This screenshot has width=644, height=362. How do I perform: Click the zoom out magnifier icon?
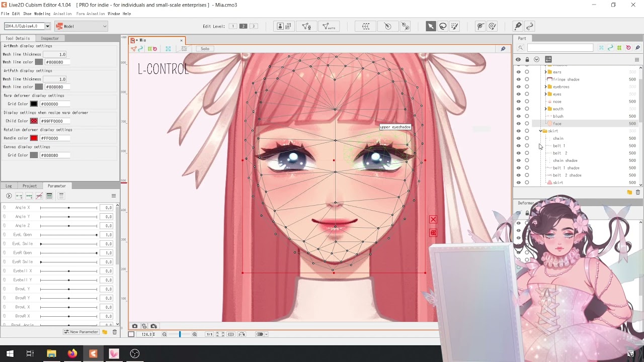[164, 334]
